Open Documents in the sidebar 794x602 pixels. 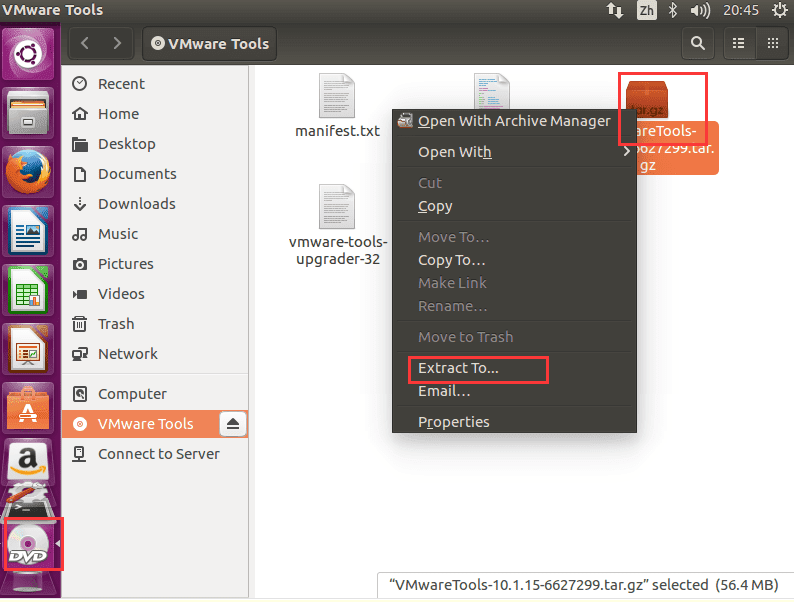tap(155, 174)
